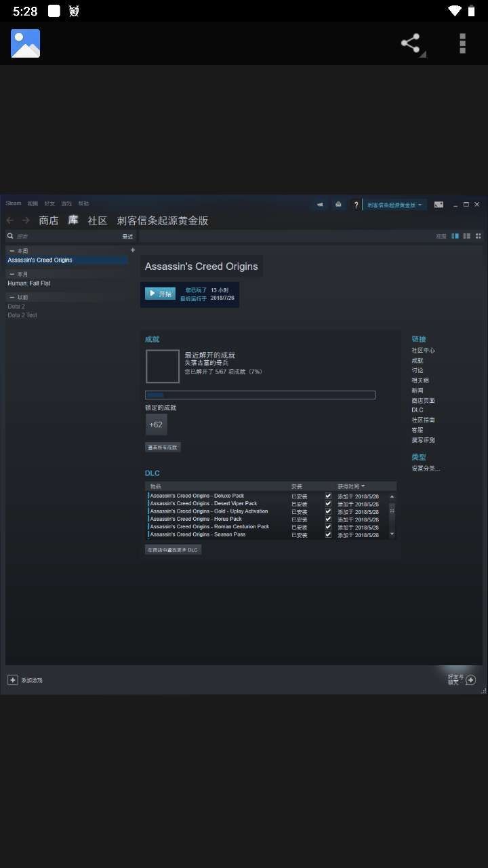Open the three-dot overflow menu
Image resolution: width=488 pixels, height=868 pixels.
pyautogui.click(x=462, y=43)
